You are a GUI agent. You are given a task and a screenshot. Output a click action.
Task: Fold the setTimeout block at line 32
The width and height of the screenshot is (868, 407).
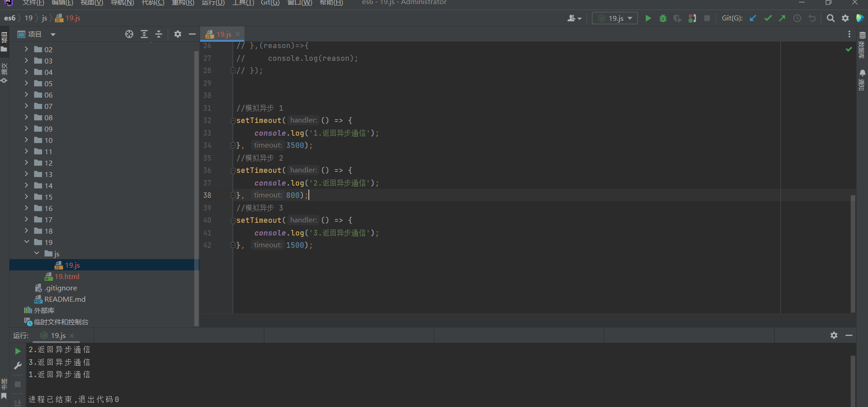click(x=233, y=121)
